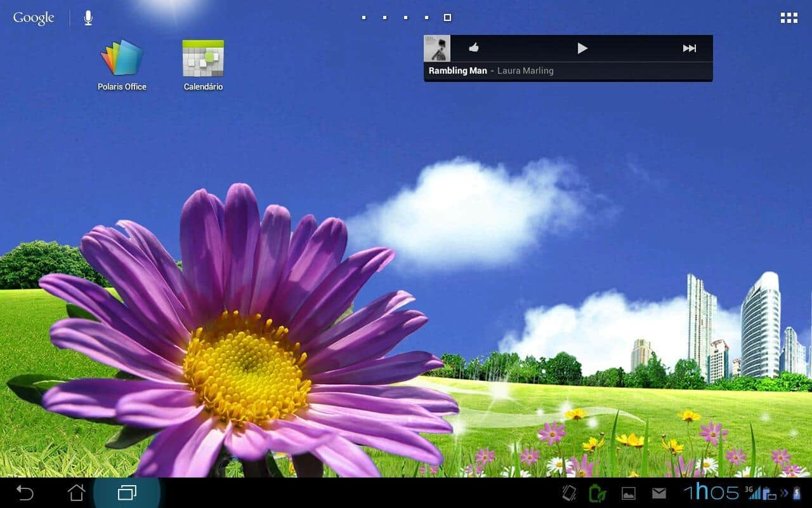Switch to the third home screen page dot

[x=405, y=18]
